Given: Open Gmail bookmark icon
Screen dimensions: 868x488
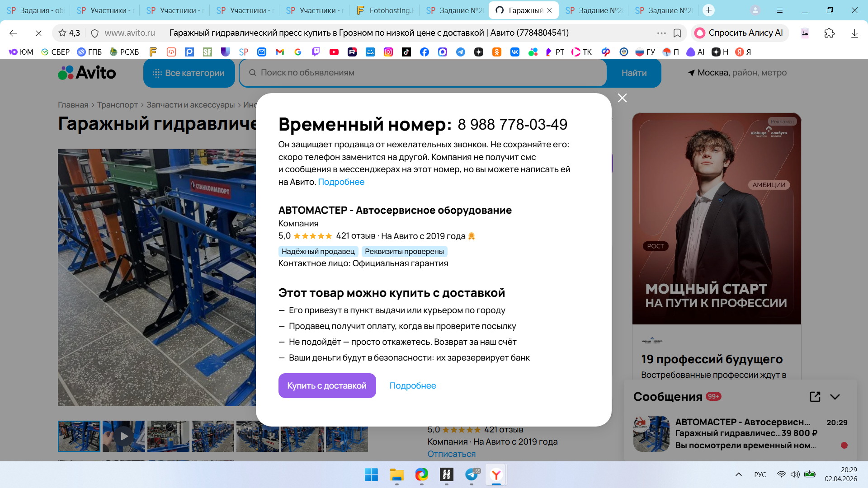Looking at the screenshot, I should click(280, 52).
